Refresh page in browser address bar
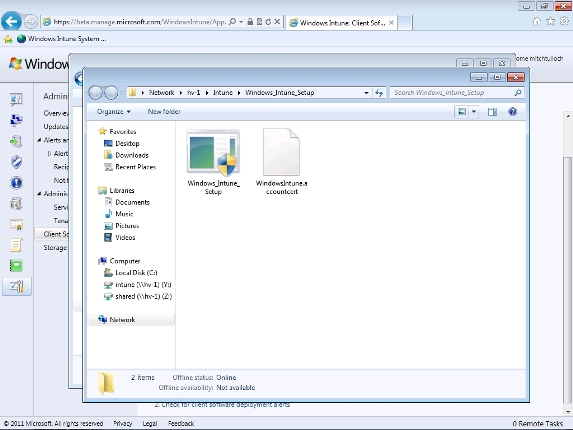573x430 pixels. tap(268, 22)
